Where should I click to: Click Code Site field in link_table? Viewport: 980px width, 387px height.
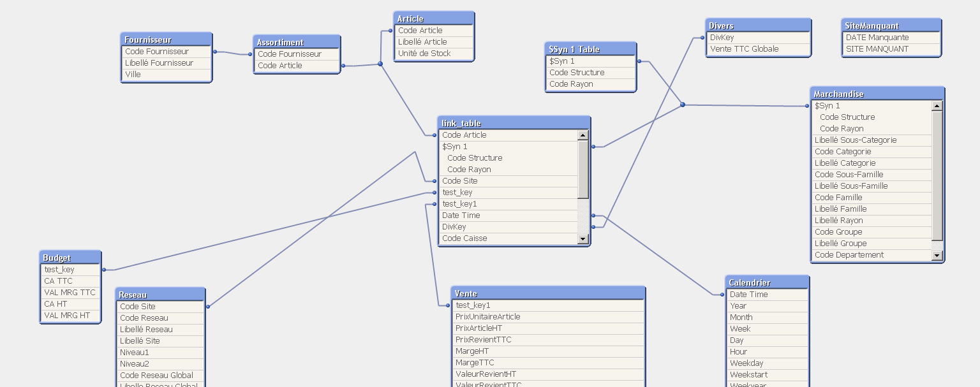pyautogui.click(x=509, y=181)
